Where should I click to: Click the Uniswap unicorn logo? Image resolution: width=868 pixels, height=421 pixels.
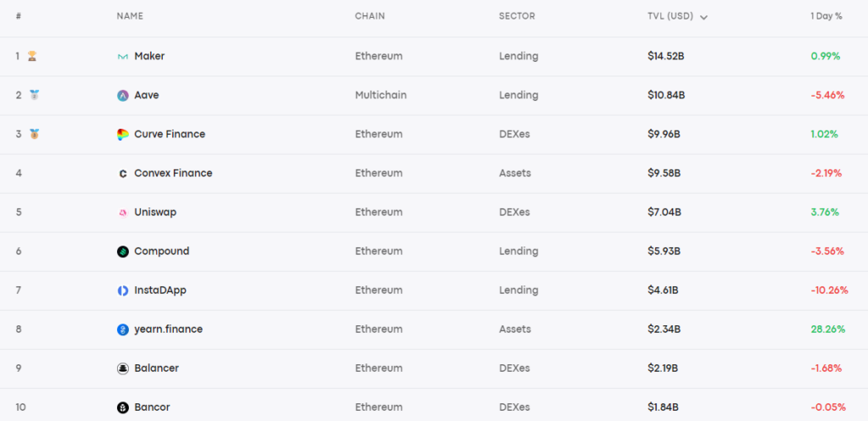pyautogui.click(x=123, y=213)
